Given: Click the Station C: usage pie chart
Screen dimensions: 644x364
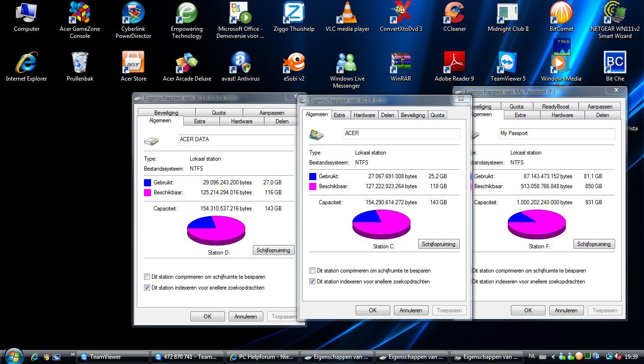Looking at the screenshot, I should tap(381, 225).
